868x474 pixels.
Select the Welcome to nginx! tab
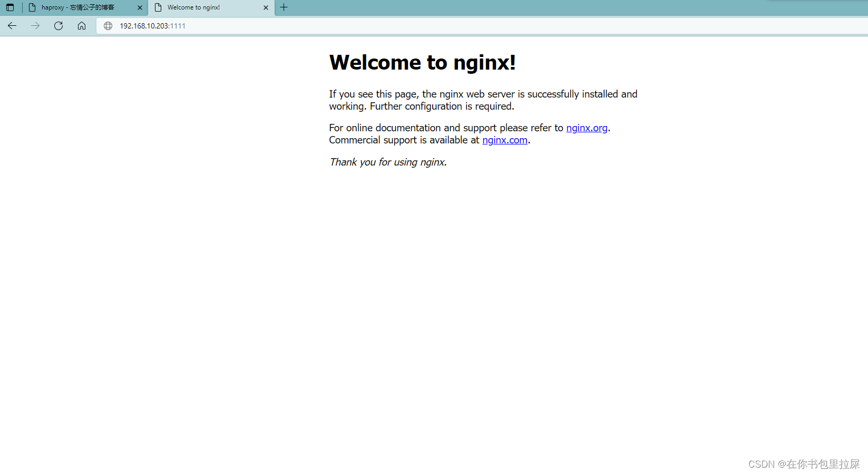tap(211, 7)
